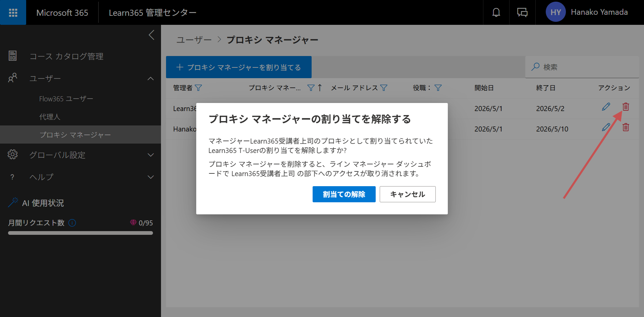Click プロキシ マネージャーを割り当てる button
Viewport: 644px width, 317px height.
239,67
